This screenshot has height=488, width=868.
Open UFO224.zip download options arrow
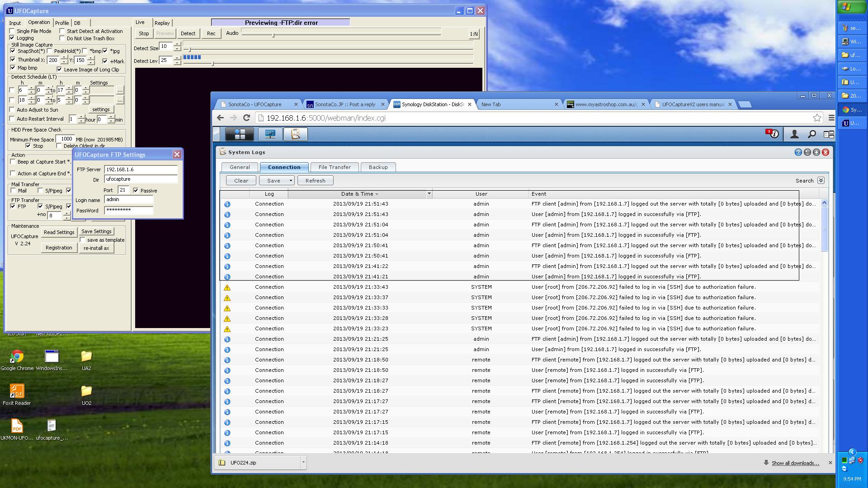point(303,462)
